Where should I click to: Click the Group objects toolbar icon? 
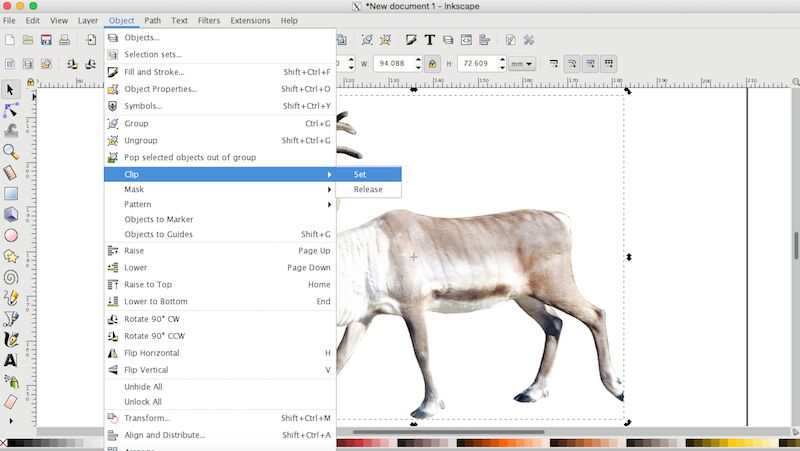367,40
